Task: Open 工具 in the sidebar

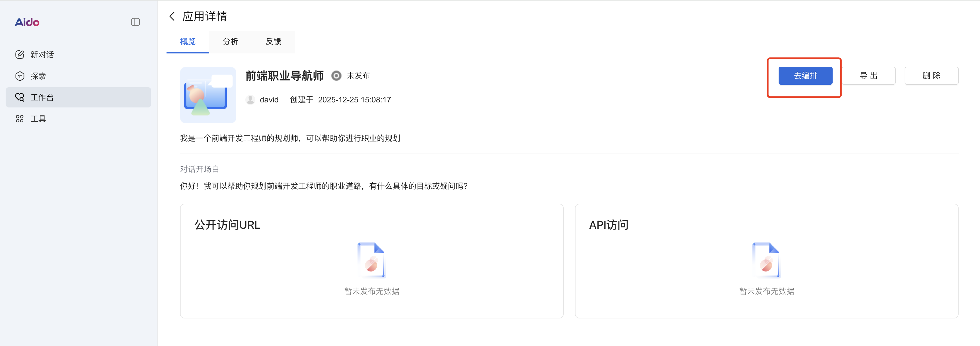Action: 38,119
